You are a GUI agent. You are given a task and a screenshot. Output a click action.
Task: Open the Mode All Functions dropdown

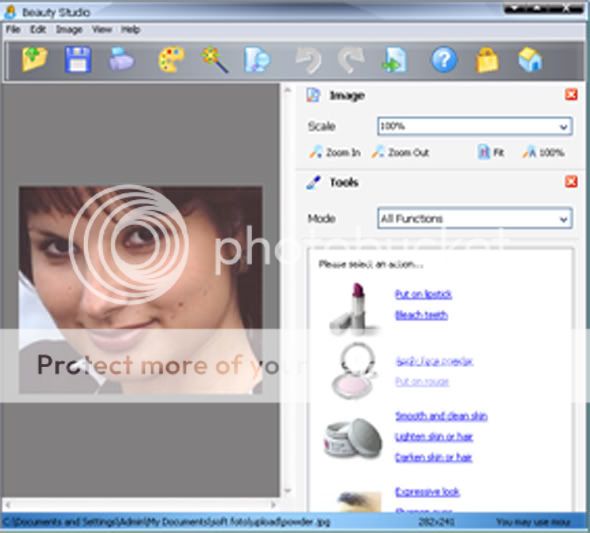click(475, 218)
